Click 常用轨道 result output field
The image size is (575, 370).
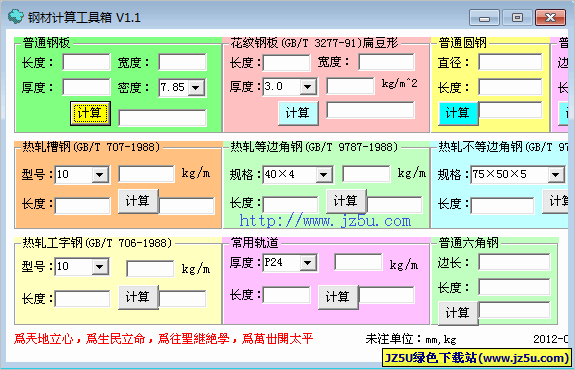387,295
